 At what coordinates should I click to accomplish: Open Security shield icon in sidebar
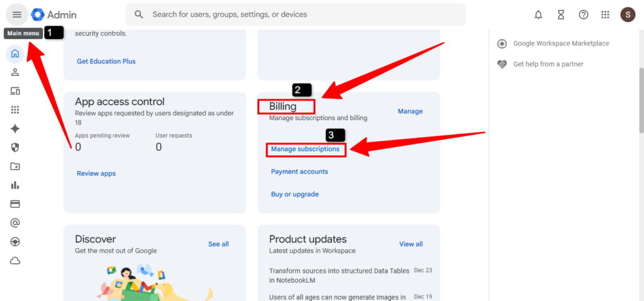[x=15, y=148]
